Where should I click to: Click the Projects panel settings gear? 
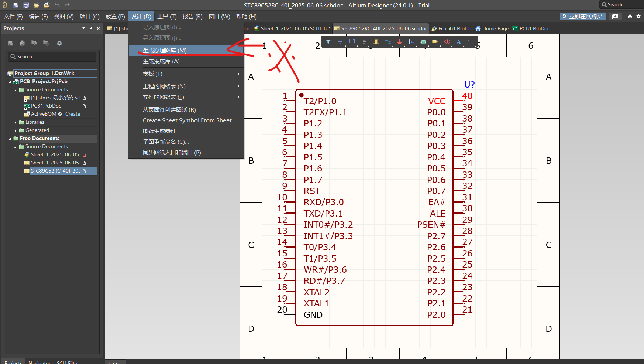59,43
